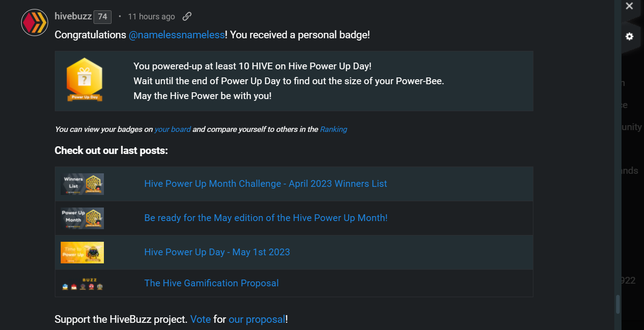The height and width of the screenshot is (330, 644).
Task: Open the Buzz gamification proposal thumbnail
Action: click(82, 284)
